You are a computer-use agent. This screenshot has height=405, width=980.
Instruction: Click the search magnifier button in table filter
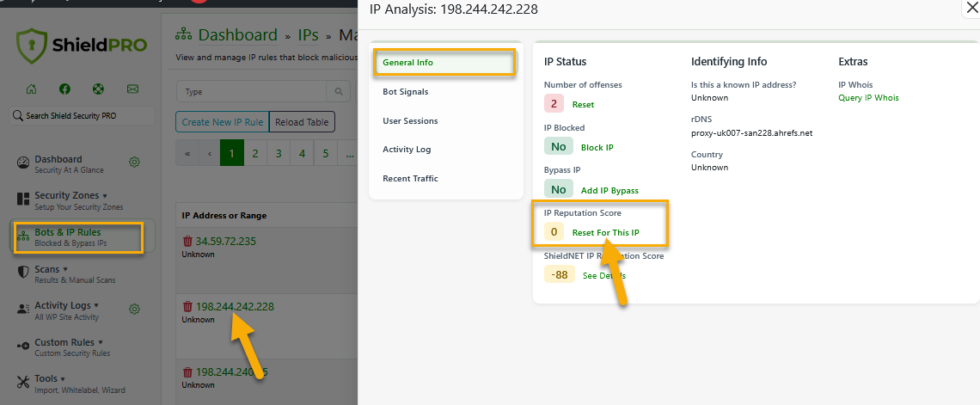point(338,91)
